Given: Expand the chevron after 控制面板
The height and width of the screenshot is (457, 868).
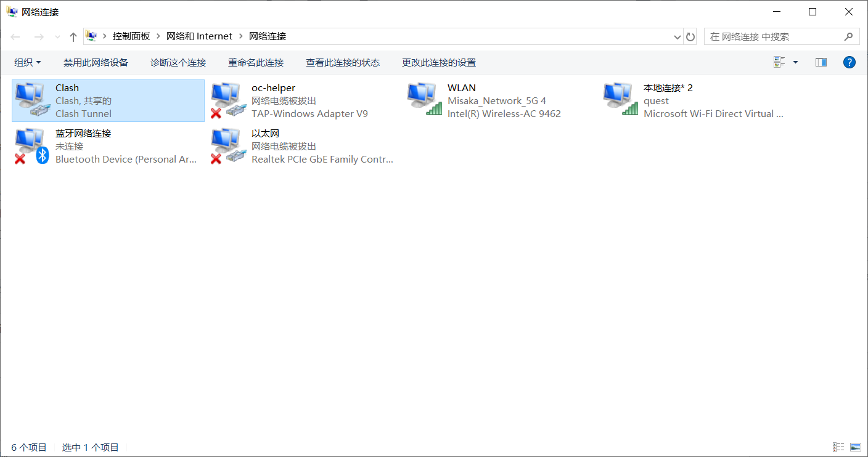Looking at the screenshot, I should (x=158, y=36).
